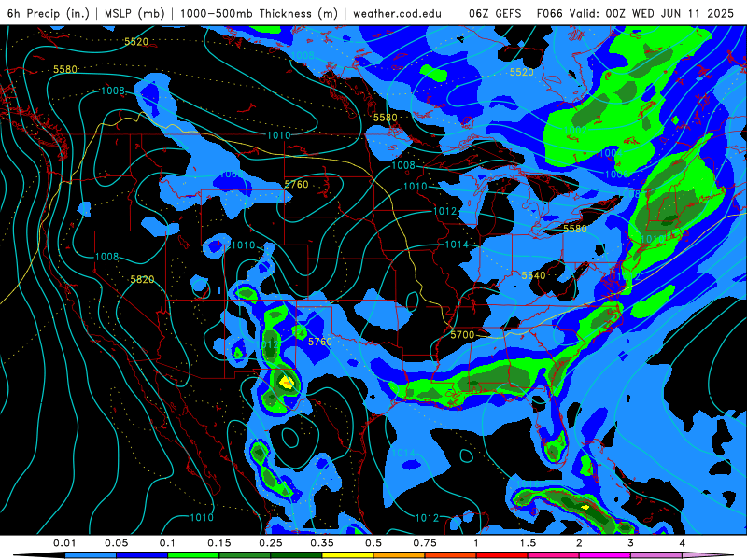Pick the light blue 0.01–0.05 legend color
The width and height of the screenshot is (747, 560).
coord(90,555)
